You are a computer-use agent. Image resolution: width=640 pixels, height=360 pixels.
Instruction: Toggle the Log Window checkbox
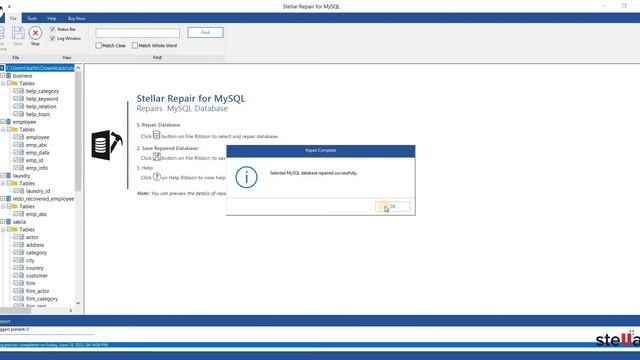click(52, 38)
